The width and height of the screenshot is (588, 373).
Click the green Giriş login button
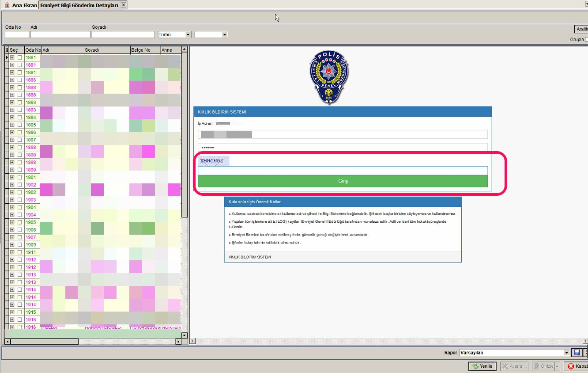pyautogui.click(x=343, y=181)
